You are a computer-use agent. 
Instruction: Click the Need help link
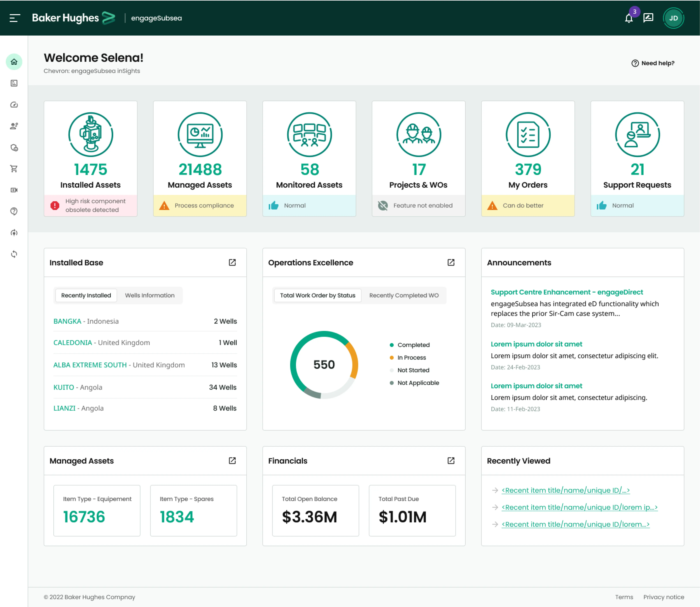(653, 63)
